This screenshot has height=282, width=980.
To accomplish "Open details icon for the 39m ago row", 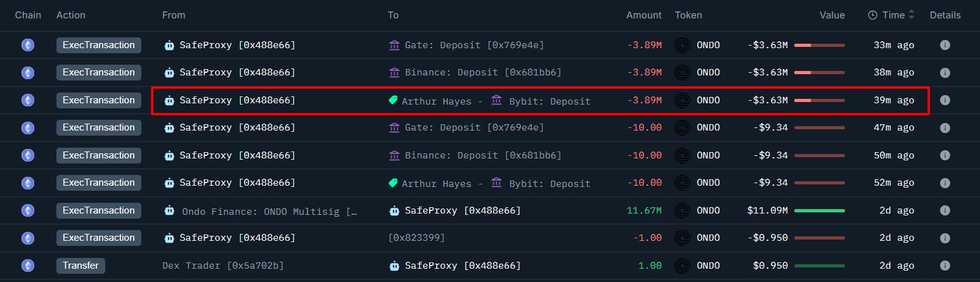I will [945, 100].
